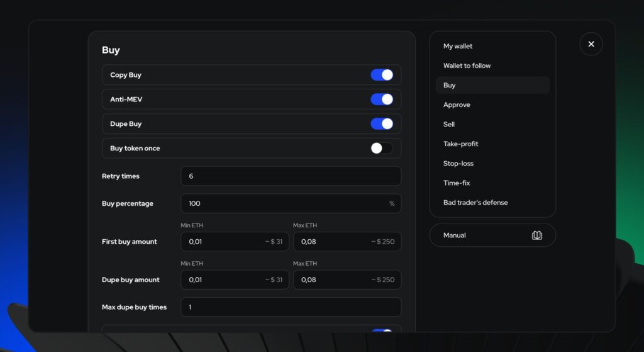Viewport: 644px width, 352px height.
Task: Click Max ETH caption above Dupe buy amount
Action: click(305, 263)
